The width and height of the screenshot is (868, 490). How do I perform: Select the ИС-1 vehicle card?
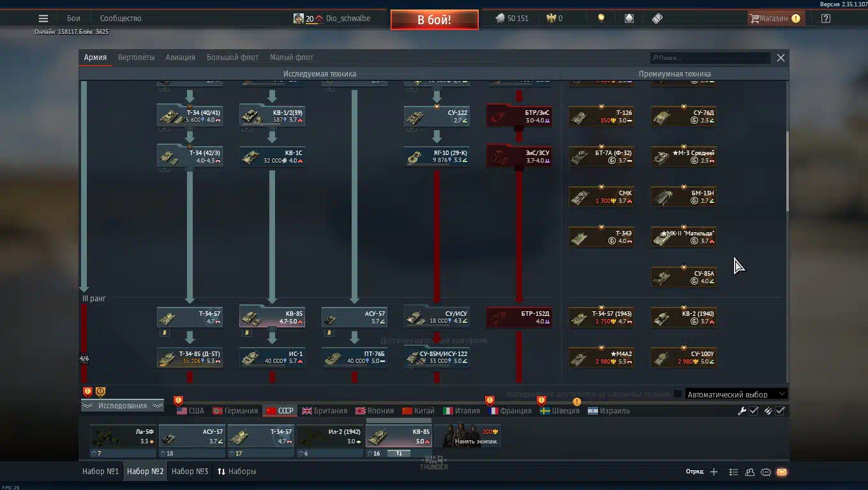point(272,357)
